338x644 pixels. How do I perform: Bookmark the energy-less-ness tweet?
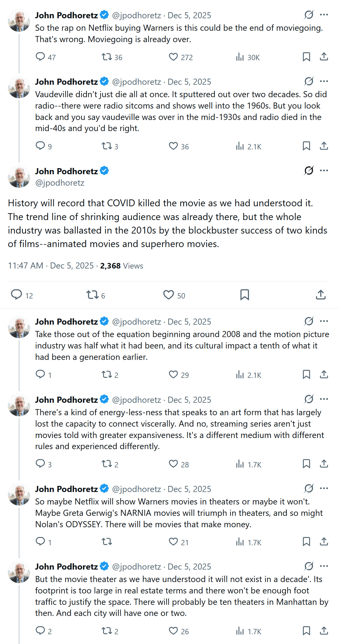306,464
